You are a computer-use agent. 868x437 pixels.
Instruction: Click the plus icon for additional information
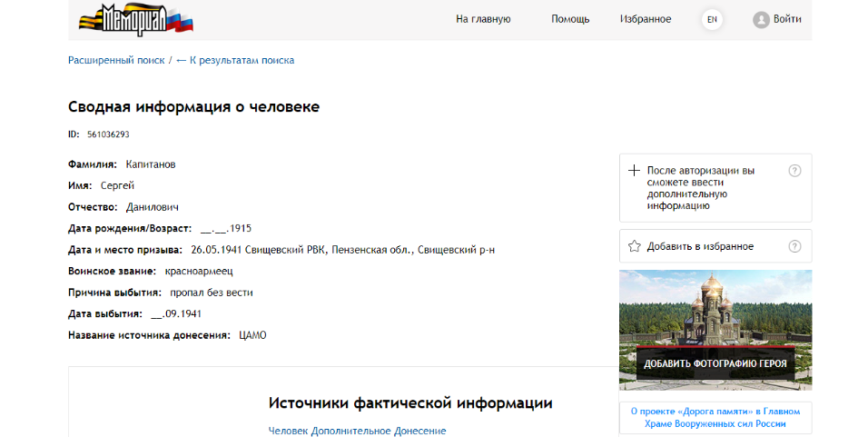[x=635, y=171]
